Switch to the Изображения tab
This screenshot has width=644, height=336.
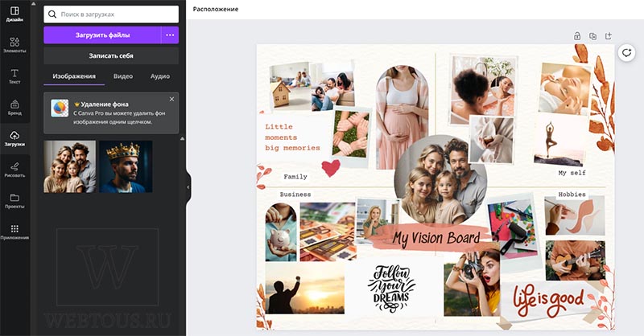[x=74, y=76]
